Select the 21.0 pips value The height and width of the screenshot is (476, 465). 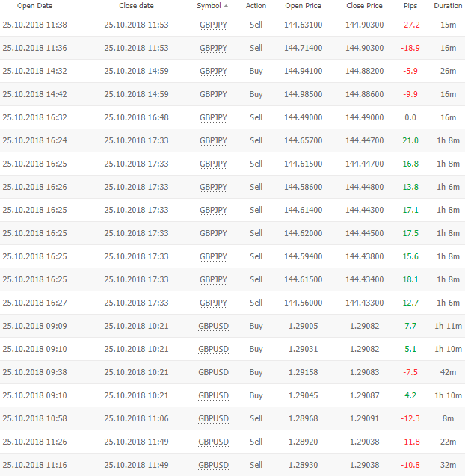click(x=410, y=140)
